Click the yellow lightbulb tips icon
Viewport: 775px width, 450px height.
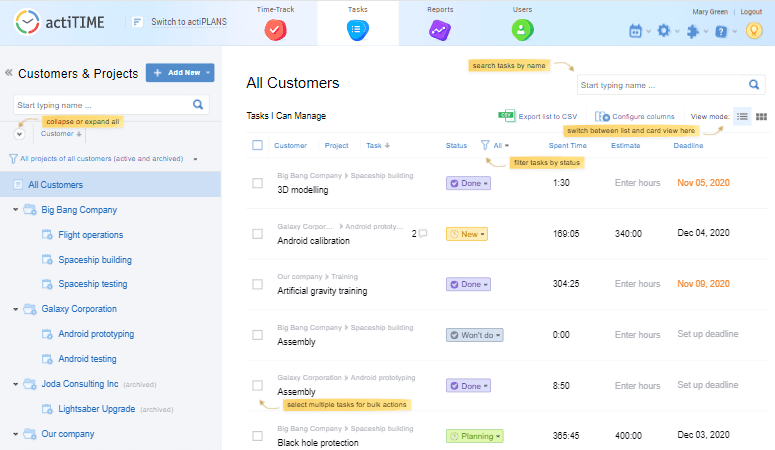tap(754, 31)
